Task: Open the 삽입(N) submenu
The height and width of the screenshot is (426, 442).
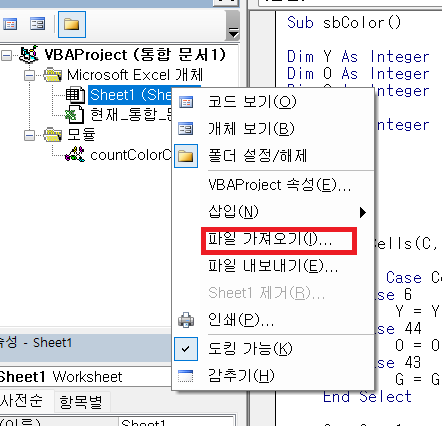Action: (x=273, y=212)
